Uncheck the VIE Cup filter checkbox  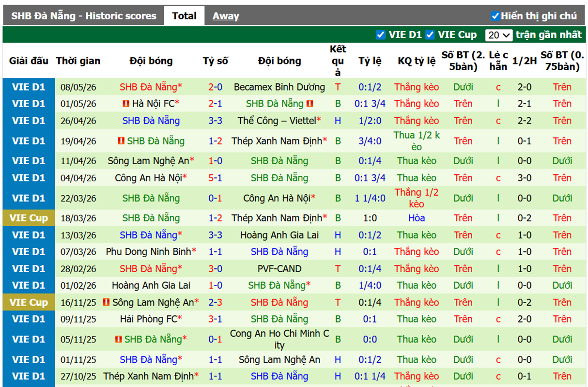(x=430, y=35)
